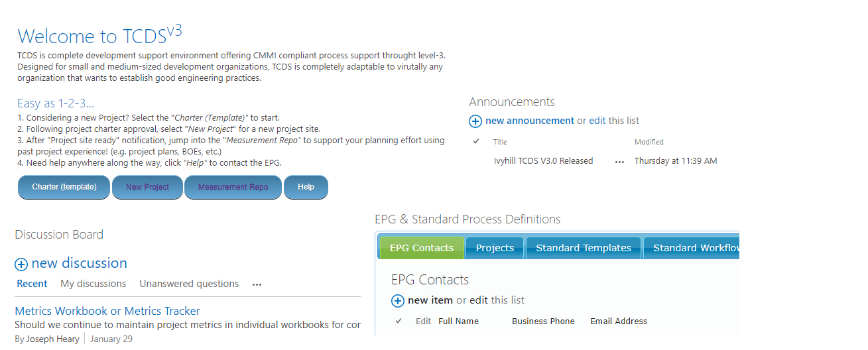Viewport: 868px width, 350px height.
Task: Toggle select-all checkmark in Announcements list
Action: (476, 142)
